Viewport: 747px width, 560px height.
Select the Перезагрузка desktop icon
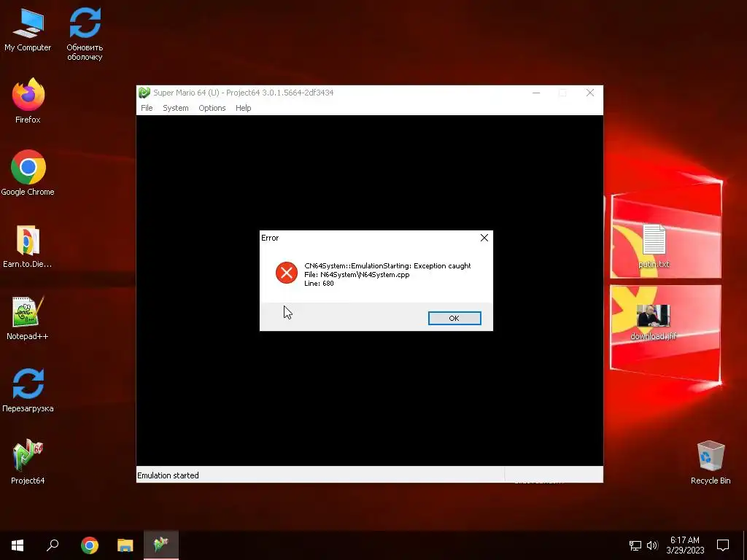[x=28, y=390]
